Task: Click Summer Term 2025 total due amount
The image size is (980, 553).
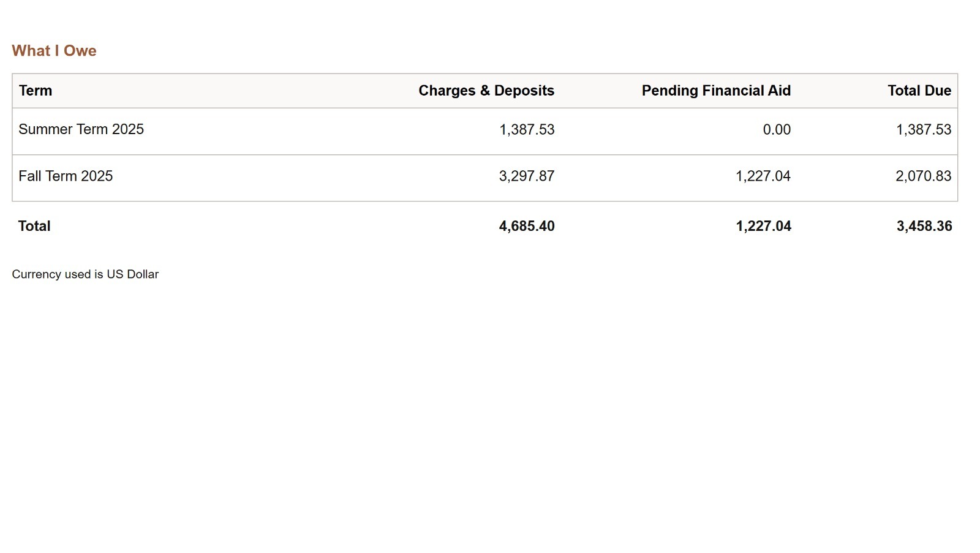Action: coord(924,130)
